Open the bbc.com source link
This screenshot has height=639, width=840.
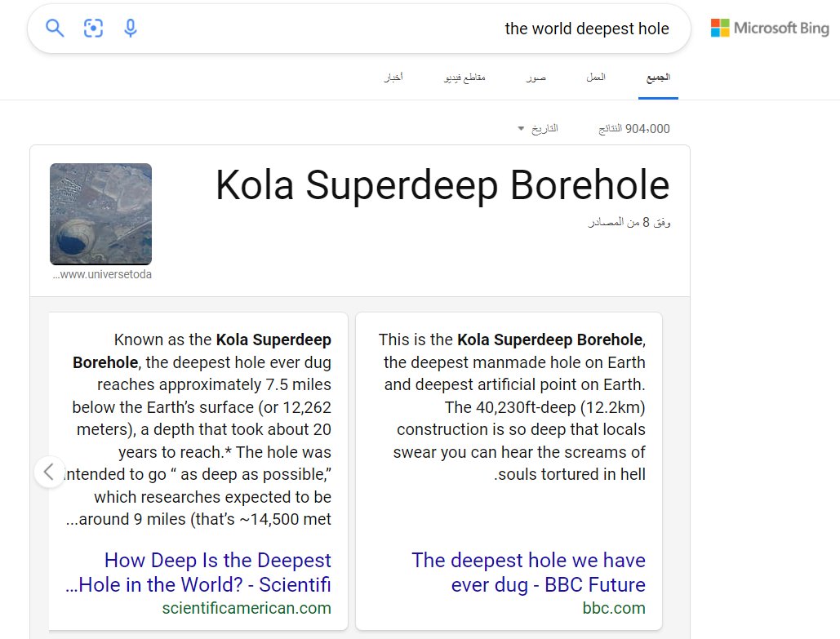(x=614, y=608)
